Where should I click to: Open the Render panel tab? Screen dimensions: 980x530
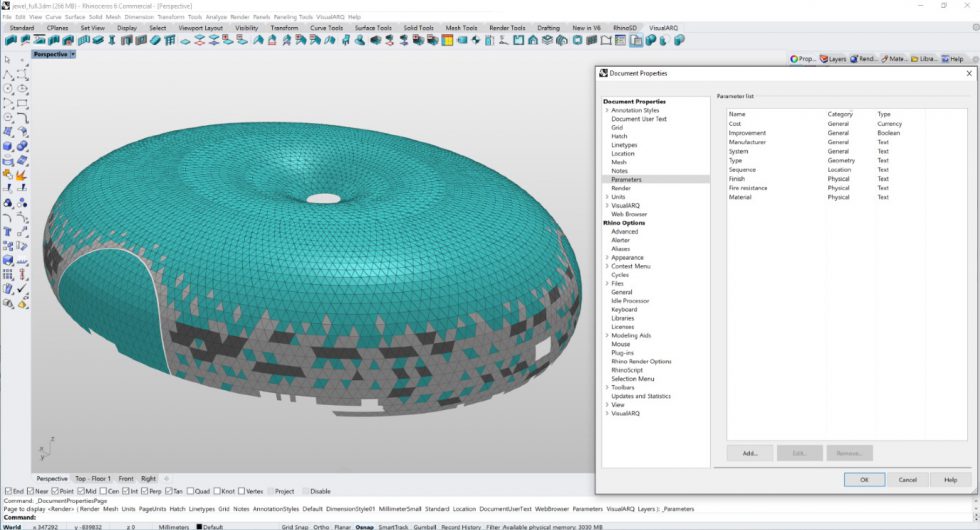pyautogui.click(x=863, y=59)
